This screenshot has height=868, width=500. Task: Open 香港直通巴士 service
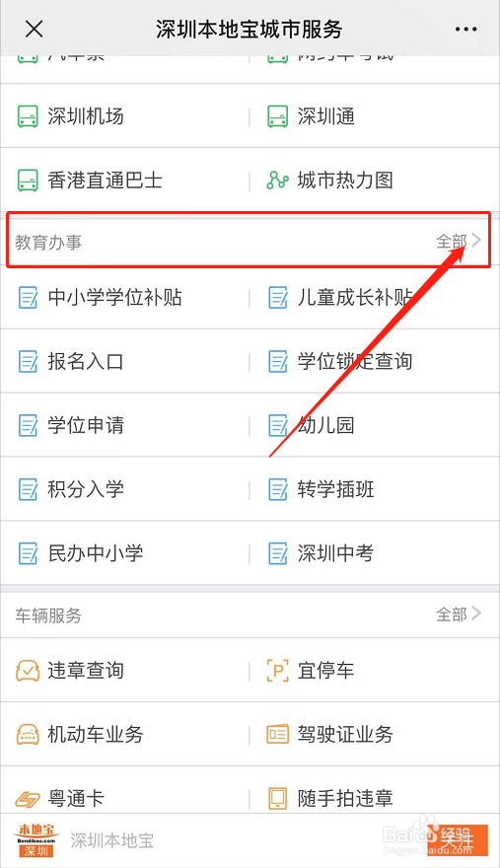coord(106,181)
